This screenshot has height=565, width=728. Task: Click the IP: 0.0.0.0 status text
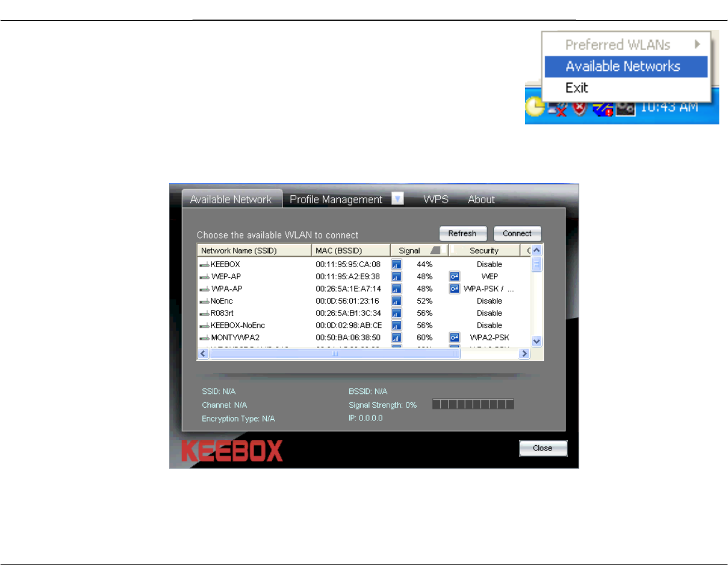tap(365, 418)
